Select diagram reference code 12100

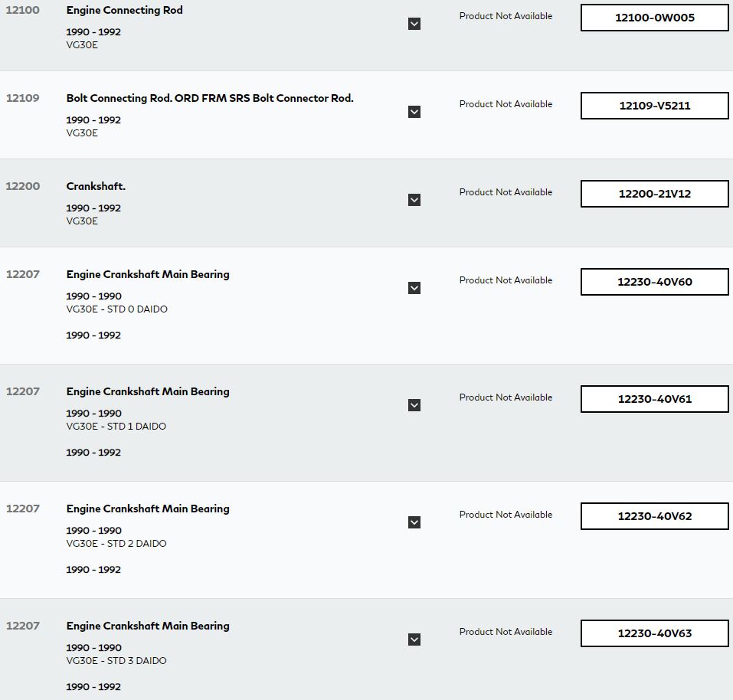pos(22,10)
